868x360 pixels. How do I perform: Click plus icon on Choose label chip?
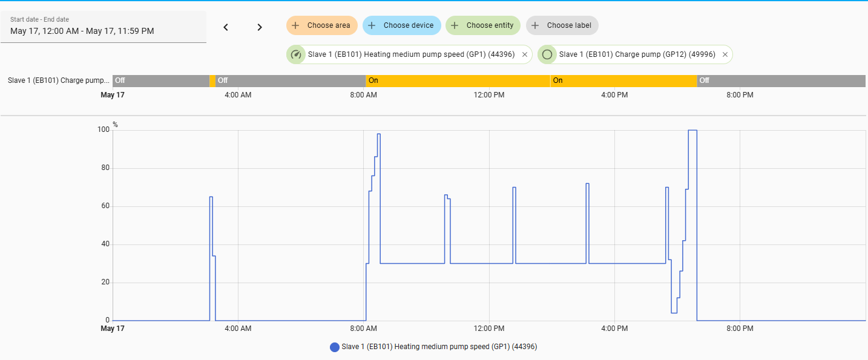click(x=535, y=25)
